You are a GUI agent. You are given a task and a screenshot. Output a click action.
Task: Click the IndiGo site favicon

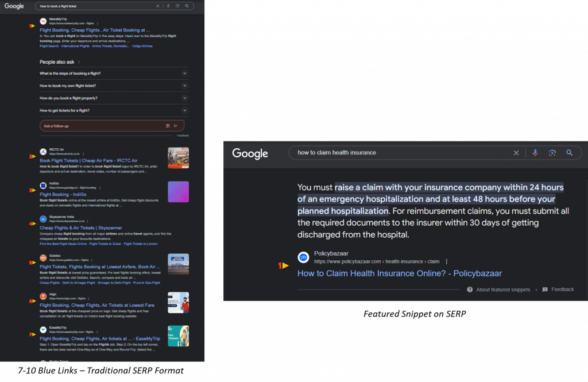coord(43,186)
